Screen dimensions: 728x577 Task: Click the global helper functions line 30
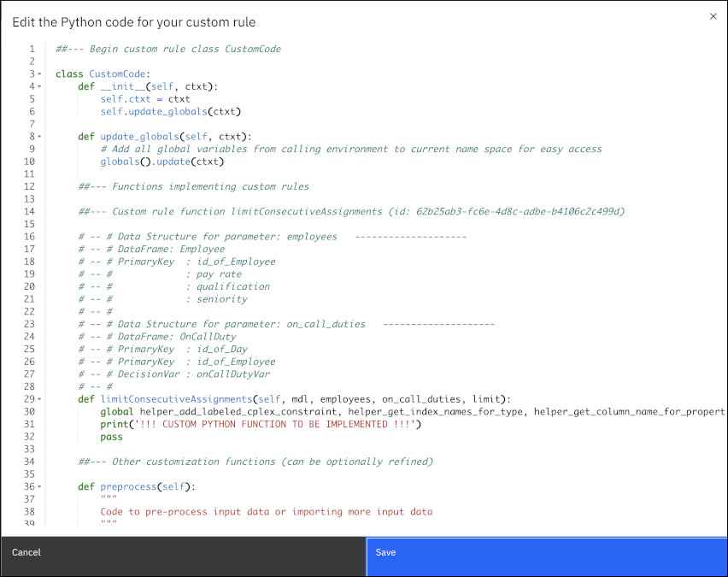coord(413,412)
